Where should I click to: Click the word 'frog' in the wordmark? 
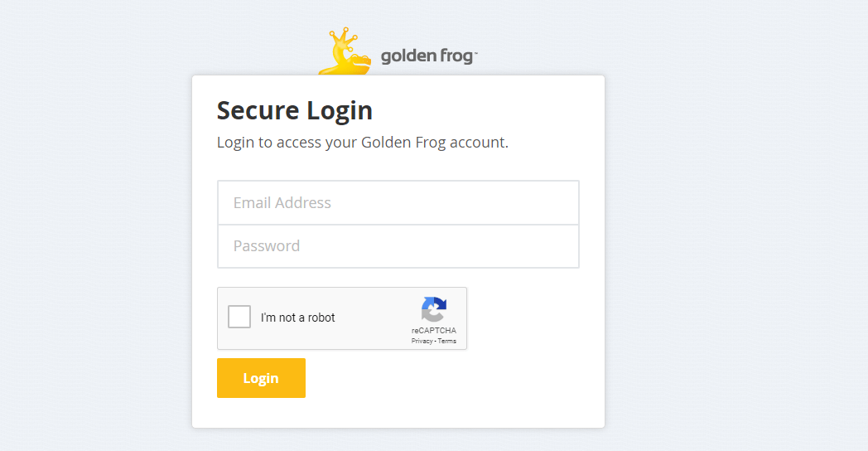455,57
